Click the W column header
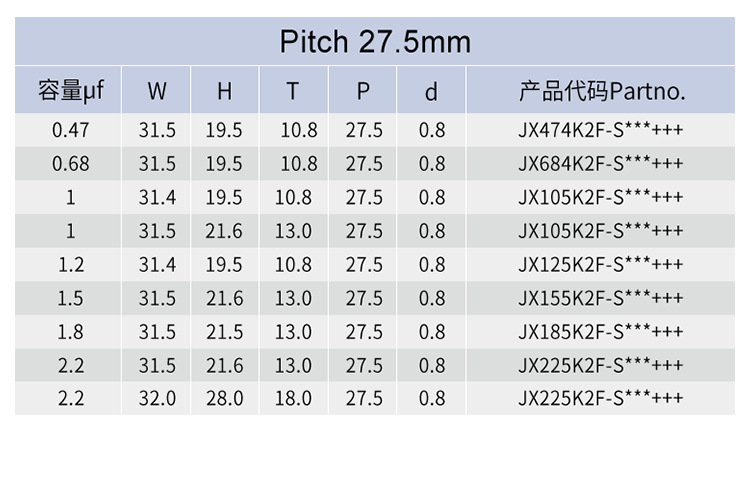750x490 pixels. click(157, 91)
